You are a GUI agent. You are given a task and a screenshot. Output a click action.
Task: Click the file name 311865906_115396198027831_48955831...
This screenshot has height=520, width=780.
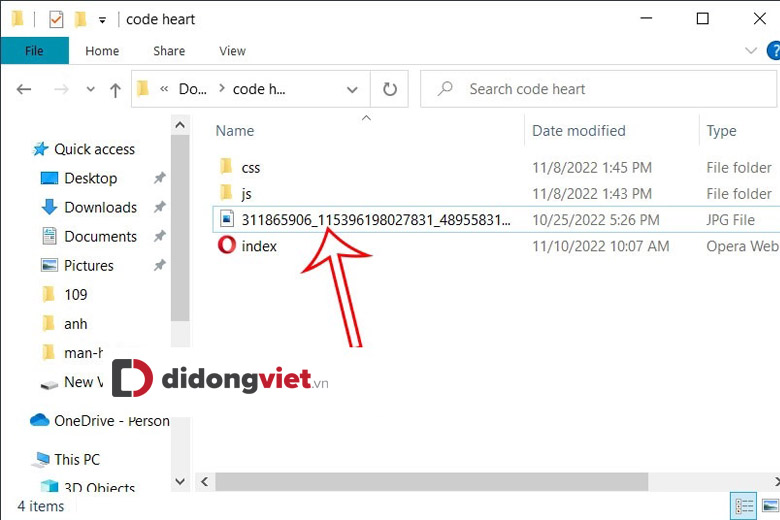click(x=376, y=219)
